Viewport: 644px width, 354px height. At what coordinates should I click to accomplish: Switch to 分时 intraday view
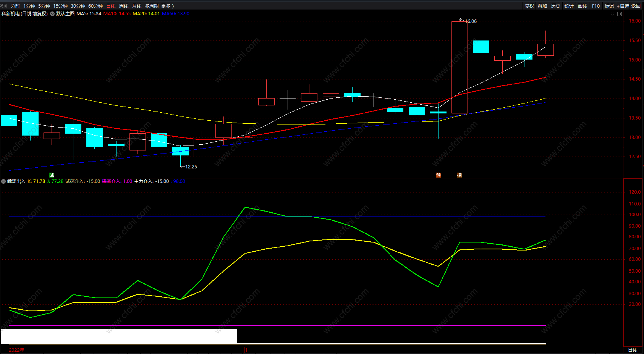point(15,6)
